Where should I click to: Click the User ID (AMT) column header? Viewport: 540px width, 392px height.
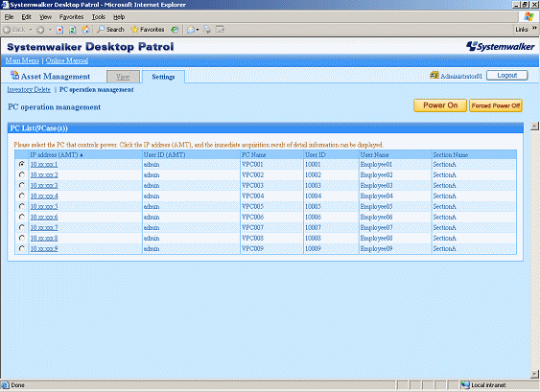coord(165,155)
